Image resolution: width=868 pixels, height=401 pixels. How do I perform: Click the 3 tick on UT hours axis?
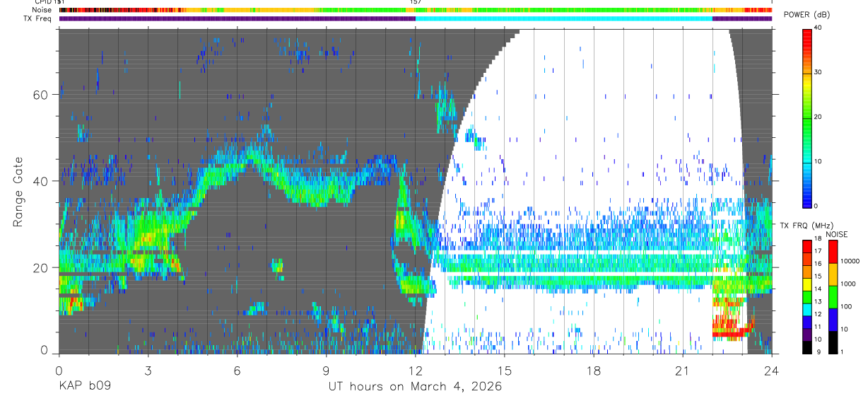[x=148, y=370]
